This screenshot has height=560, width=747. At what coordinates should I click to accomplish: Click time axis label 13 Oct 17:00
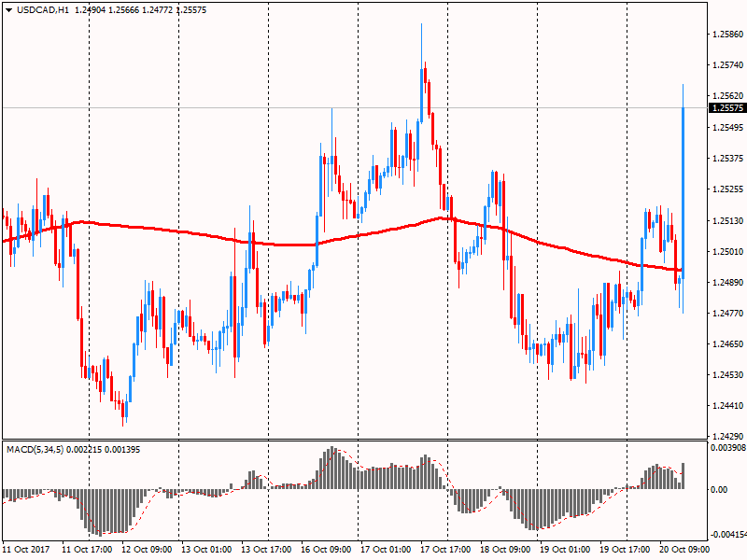pos(266,550)
